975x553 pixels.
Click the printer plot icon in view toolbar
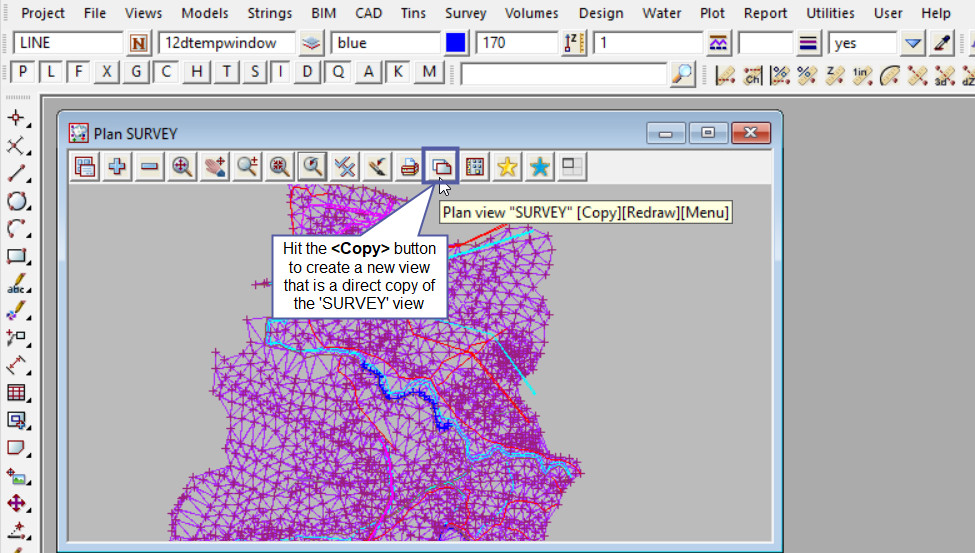tap(409, 167)
